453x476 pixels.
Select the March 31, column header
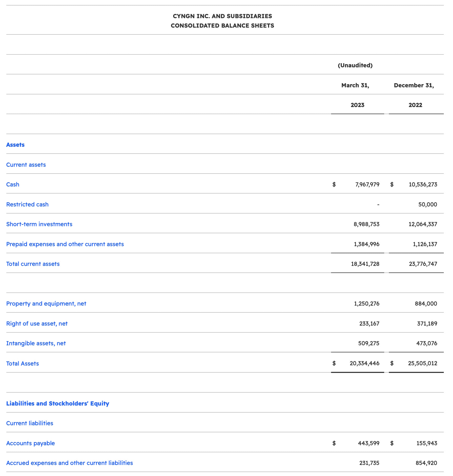355,85
